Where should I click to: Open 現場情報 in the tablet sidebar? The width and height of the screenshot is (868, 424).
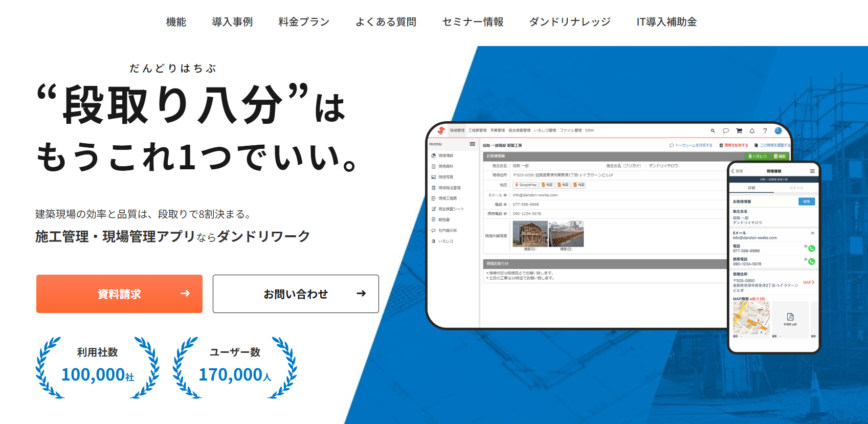pyautogui.click(x=442, y=155)
